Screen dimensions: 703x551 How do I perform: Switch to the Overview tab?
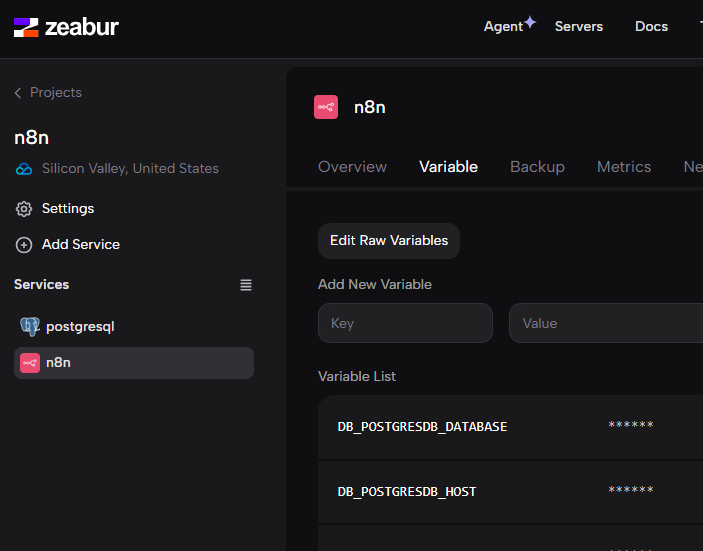click(352, 167)
